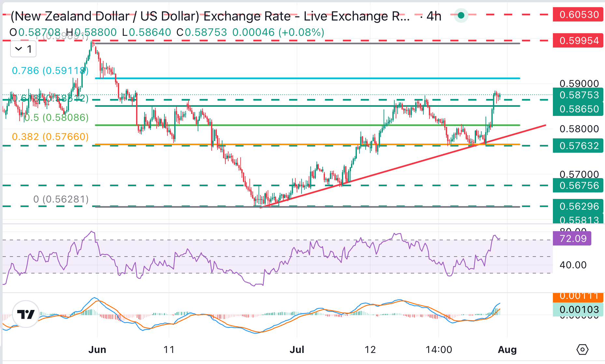Click the Aug date axis label

point(507,350)
